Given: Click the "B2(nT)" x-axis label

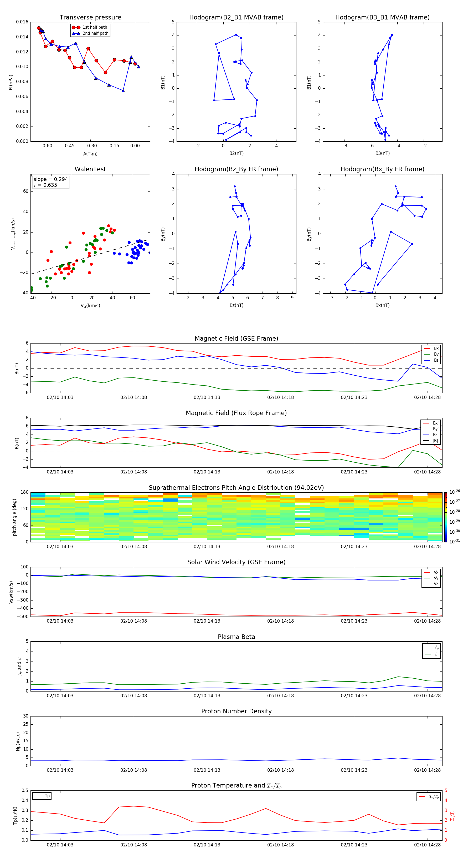Looking at the screenshot, I should (236, 153).
